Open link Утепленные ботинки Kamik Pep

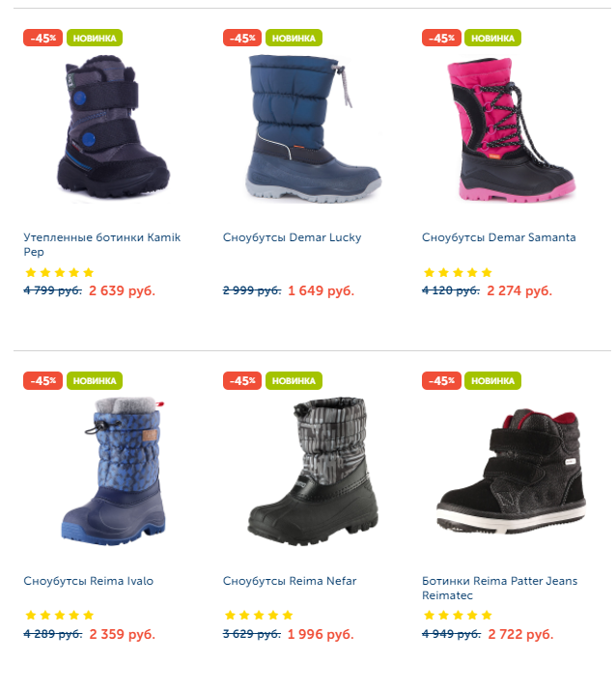coord(102,244)
